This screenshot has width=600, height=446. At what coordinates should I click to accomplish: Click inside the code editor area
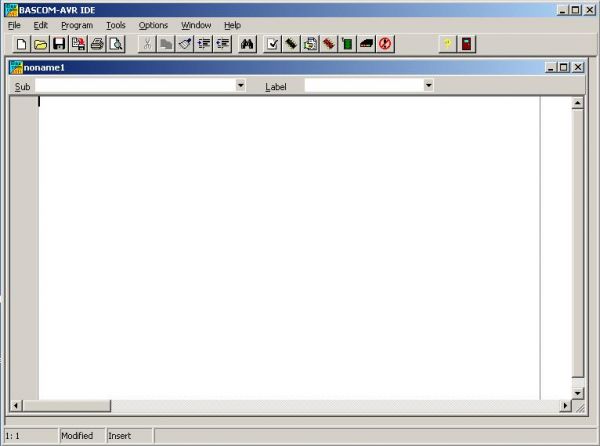(290, 240)
